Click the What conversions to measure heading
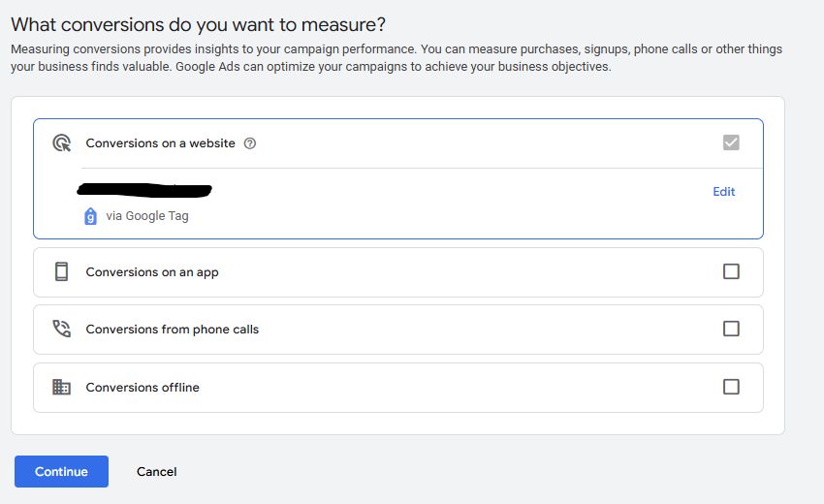Viewport: 824px width, 504px height. click(205, 25)
